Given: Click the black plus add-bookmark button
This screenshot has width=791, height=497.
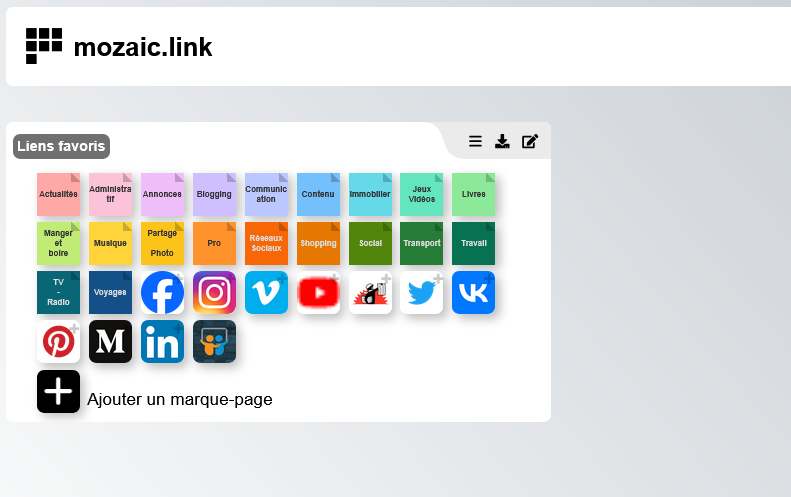Looking at the screenshot, I should tap(59, 392).
